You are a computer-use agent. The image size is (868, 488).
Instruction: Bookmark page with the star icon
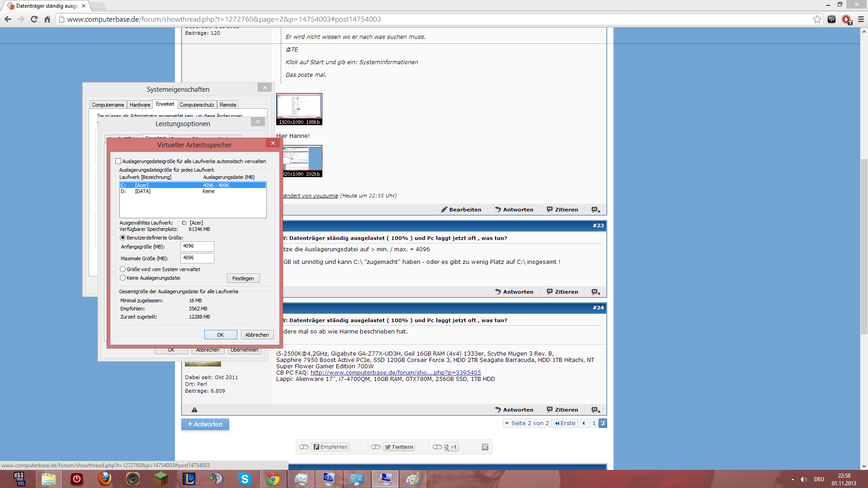(817, 19)
